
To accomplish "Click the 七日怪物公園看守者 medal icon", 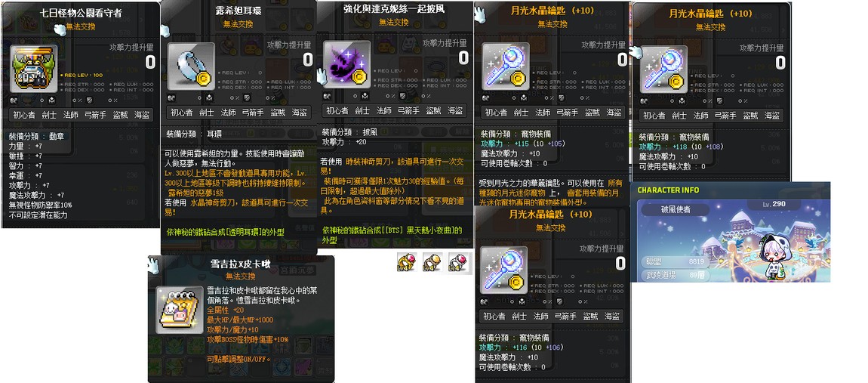I will tap(33, 69).
